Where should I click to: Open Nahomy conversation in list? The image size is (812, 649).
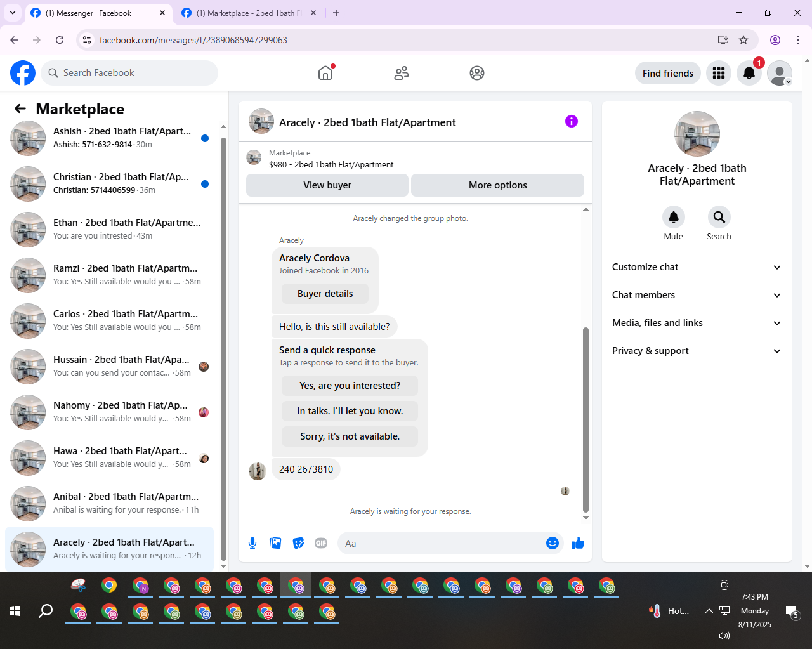coord(110,412)
